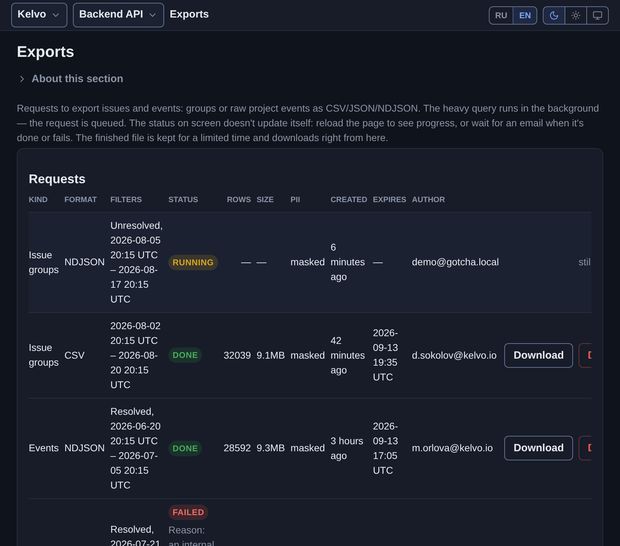Click the ROWS column header
The image size is (620, 546).
tap(238, 199)
